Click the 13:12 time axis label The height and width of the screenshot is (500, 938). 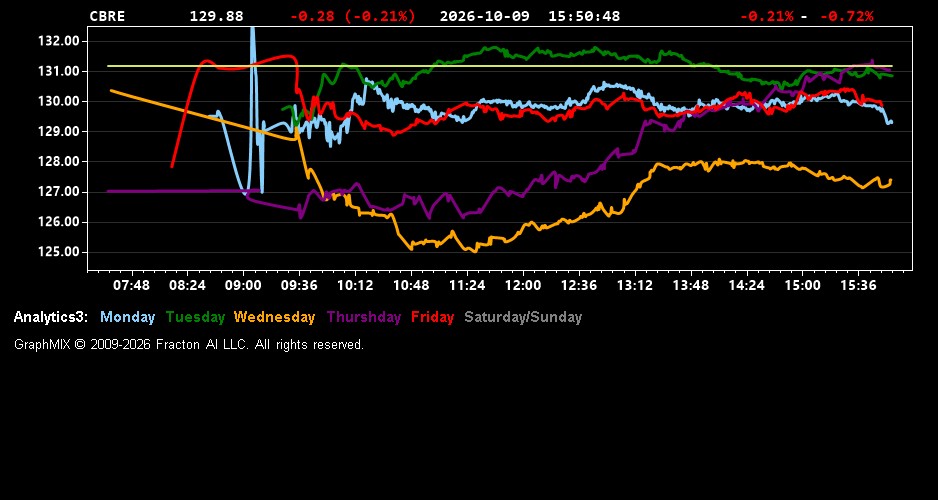pyautogui.click(x=635, y=285)
